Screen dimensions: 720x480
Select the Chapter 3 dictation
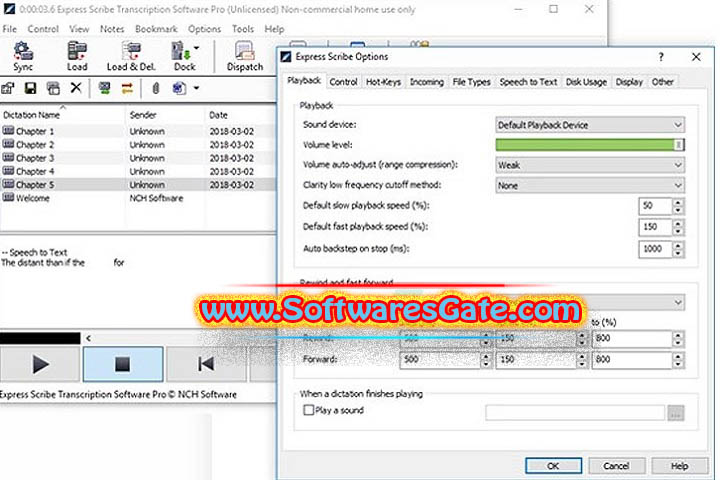click(x=138, y=158)
